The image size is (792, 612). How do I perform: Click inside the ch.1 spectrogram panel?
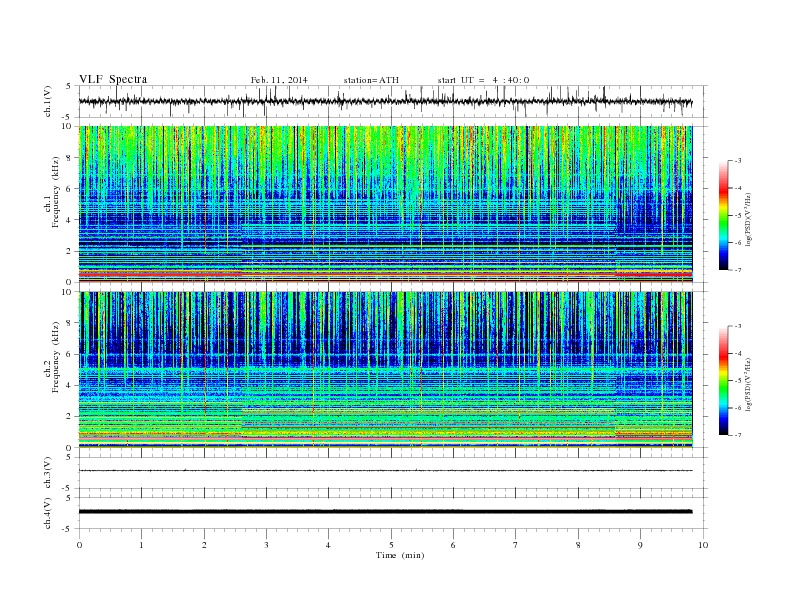(385, 204)
